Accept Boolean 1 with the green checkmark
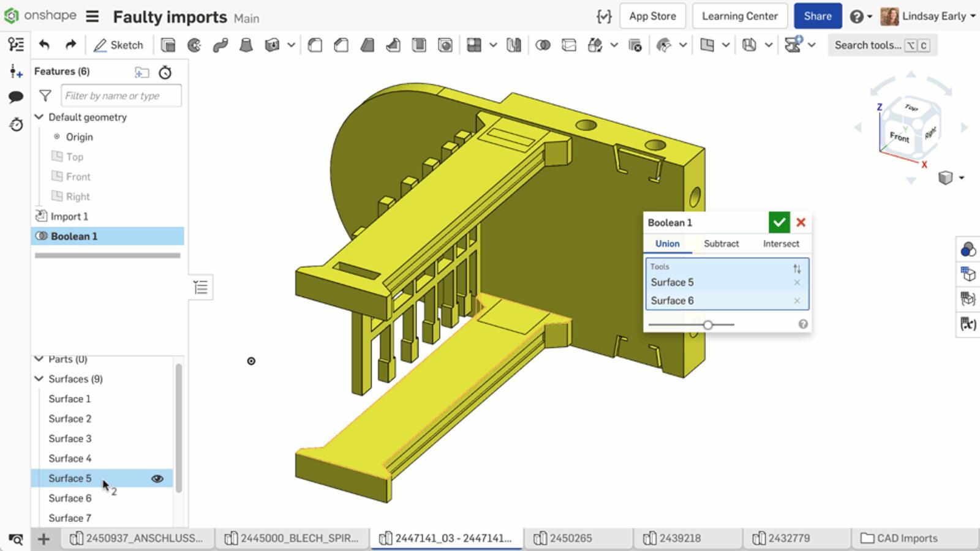Viewport: 980px width, 551px height. pos(778,222)
